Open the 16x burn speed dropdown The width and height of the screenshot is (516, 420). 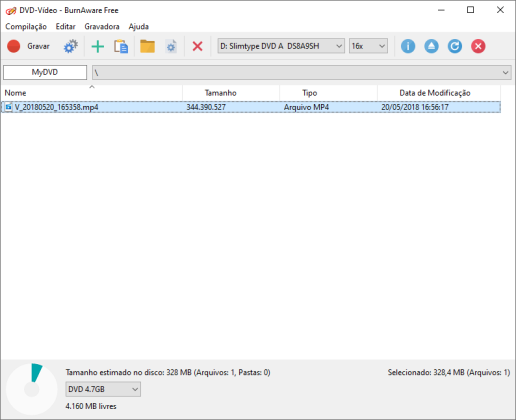pos(368,46)
